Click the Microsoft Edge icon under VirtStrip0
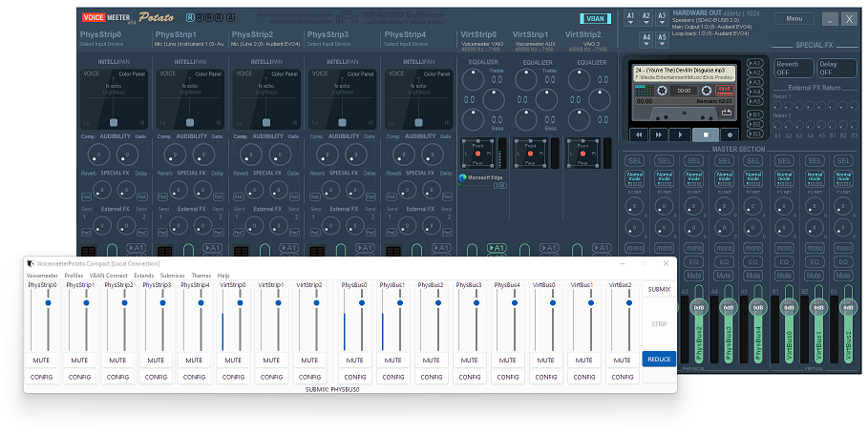Image resolution: width=868 pixels, height=434 pixels. 464,177
